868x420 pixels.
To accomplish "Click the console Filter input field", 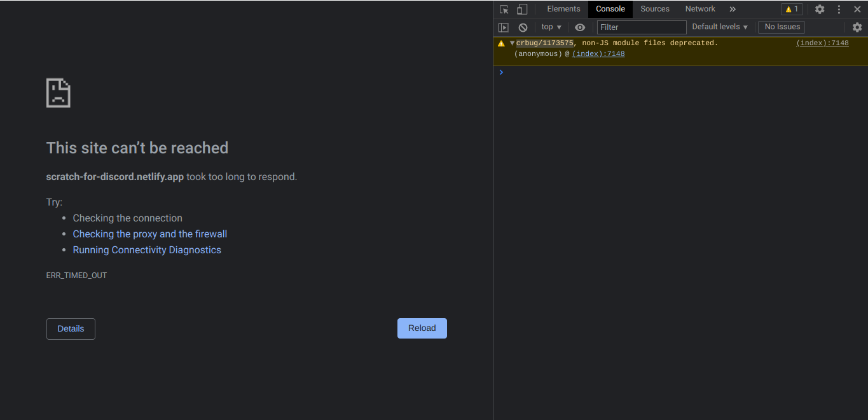I will pos(641,27).
